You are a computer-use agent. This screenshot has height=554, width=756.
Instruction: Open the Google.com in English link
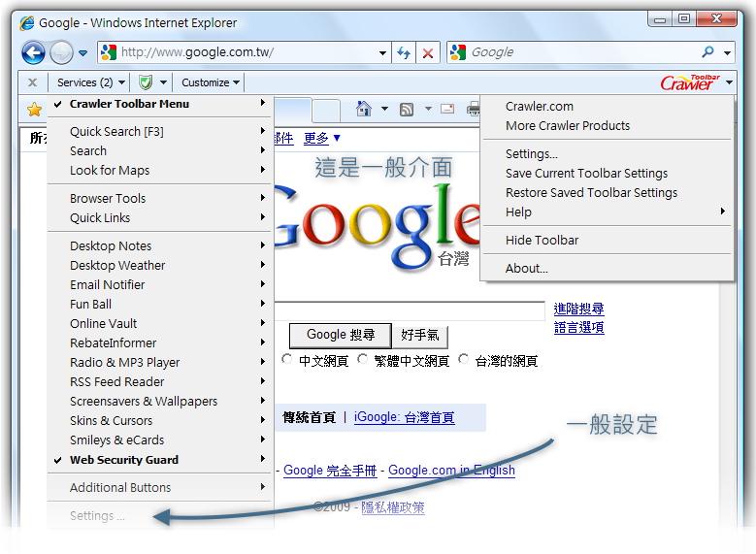(451, 471)
